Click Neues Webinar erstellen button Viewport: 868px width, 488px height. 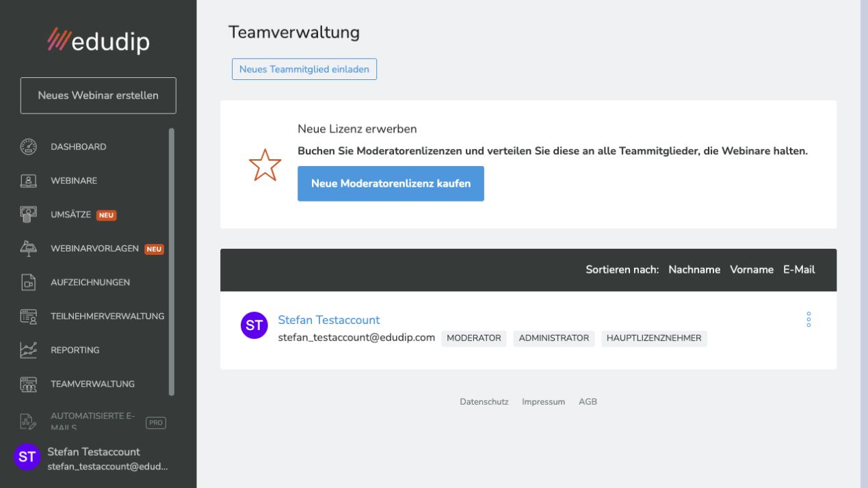click(98, 95)
